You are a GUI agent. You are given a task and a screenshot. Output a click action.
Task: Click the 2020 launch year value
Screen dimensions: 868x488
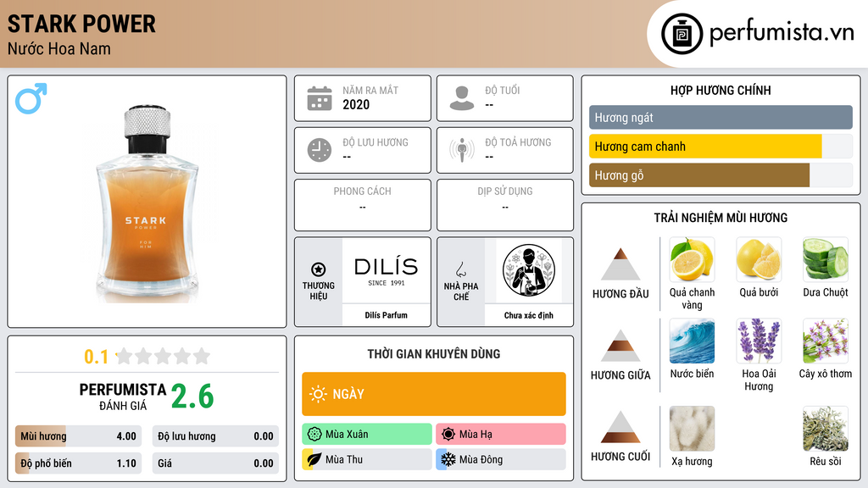coord(356,104)
